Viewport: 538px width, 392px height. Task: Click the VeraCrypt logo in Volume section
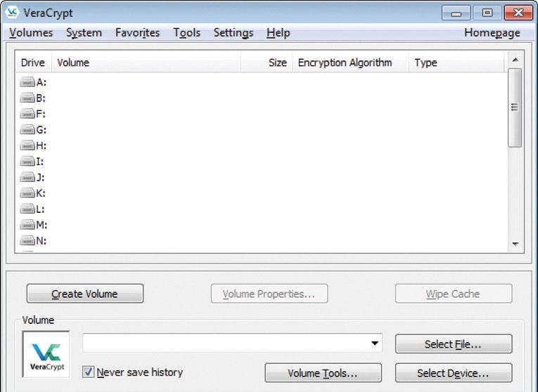click(46, 354)
